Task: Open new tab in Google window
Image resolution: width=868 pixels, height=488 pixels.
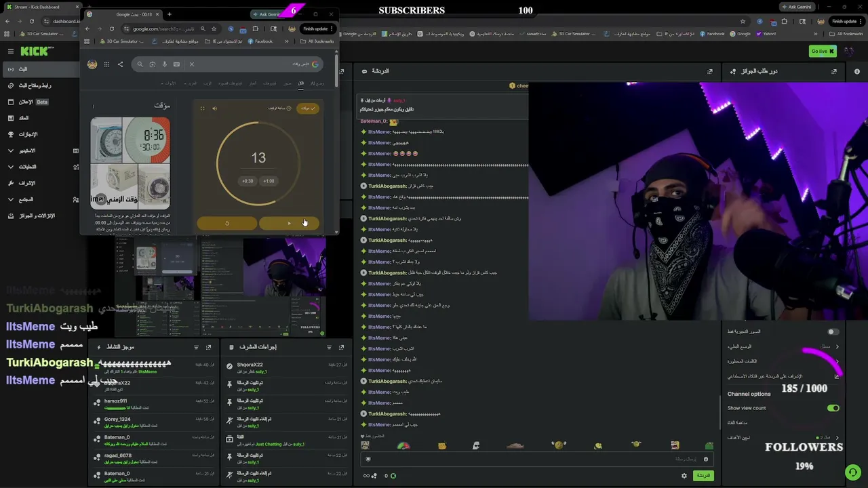Action: [170, 14]
